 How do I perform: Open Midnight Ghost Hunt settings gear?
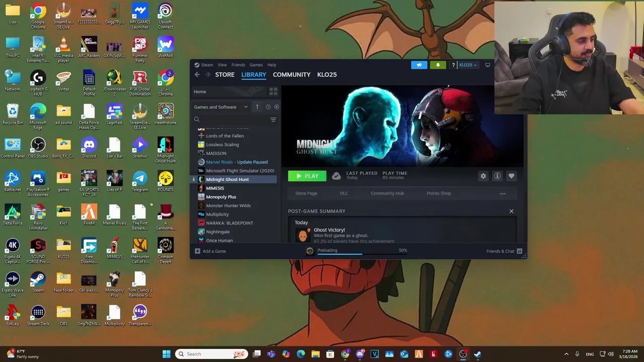tap(483, 176)
